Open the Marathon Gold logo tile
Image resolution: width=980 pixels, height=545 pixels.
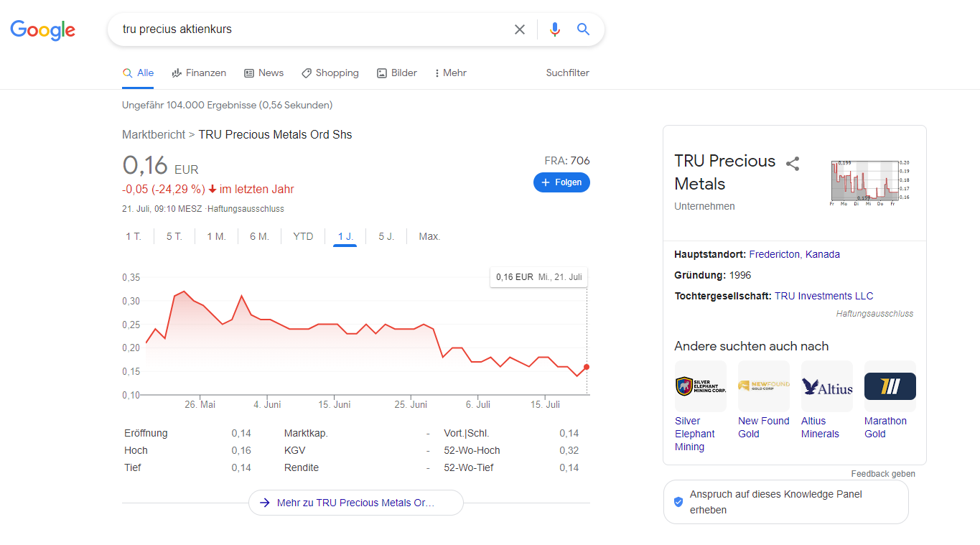point(890,386)
